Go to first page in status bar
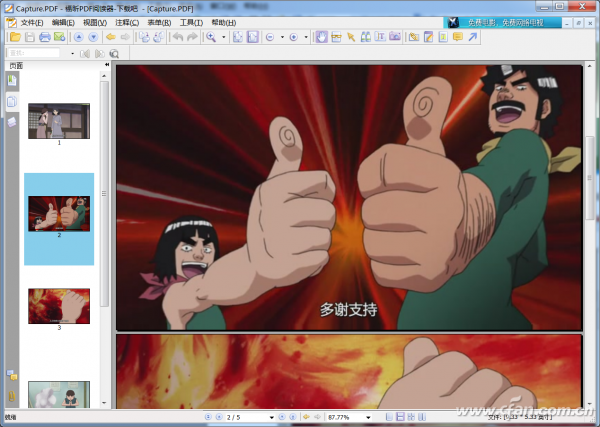Image resolution: width=600 pixels, height=427 pixels. 208,417
